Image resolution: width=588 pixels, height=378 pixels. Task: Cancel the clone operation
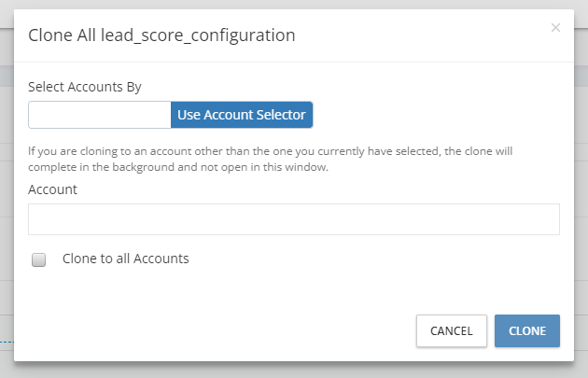coord(452,330)
